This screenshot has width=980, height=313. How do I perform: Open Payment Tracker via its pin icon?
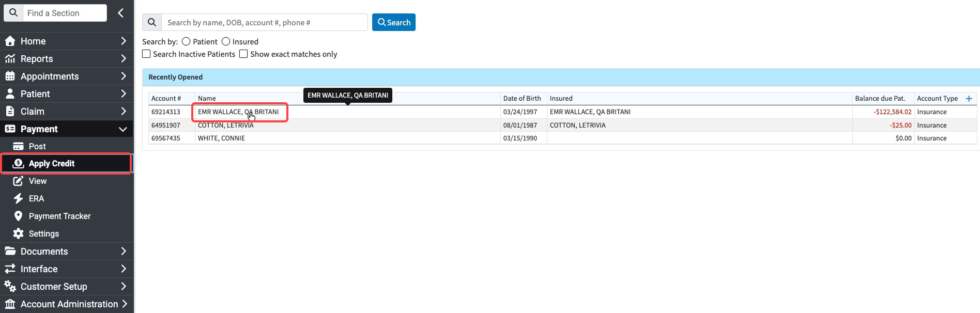pos(18,216)
